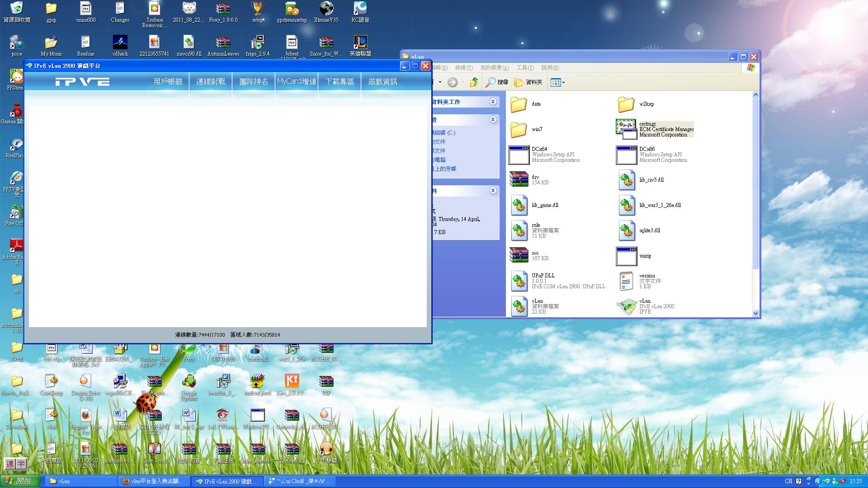Image resolution: width=868 pixels, height=488 pixels.
Task: Select the sqlite3.dll file icon
Action: pyautogui.click(x=627, y=230)
